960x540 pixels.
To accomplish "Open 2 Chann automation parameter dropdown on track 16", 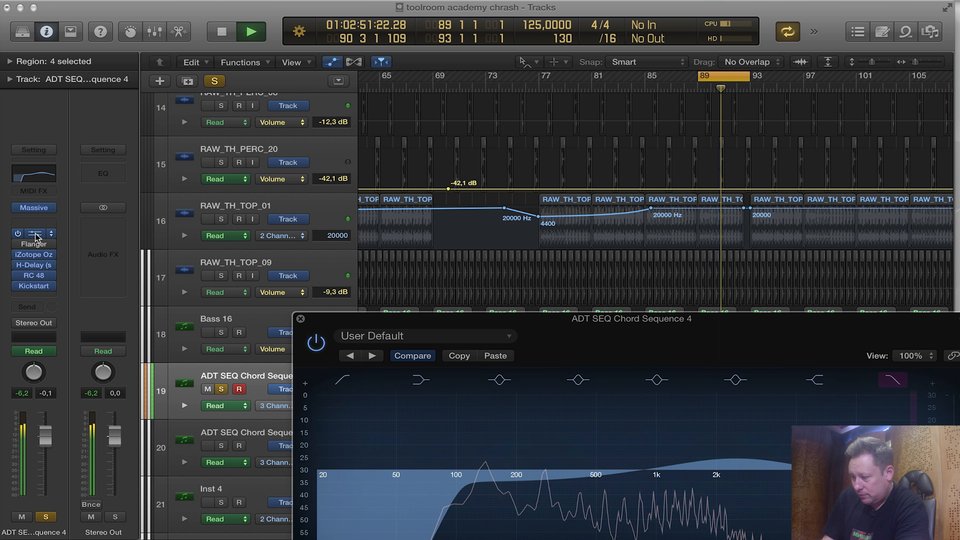I will [x=281, y=236].
